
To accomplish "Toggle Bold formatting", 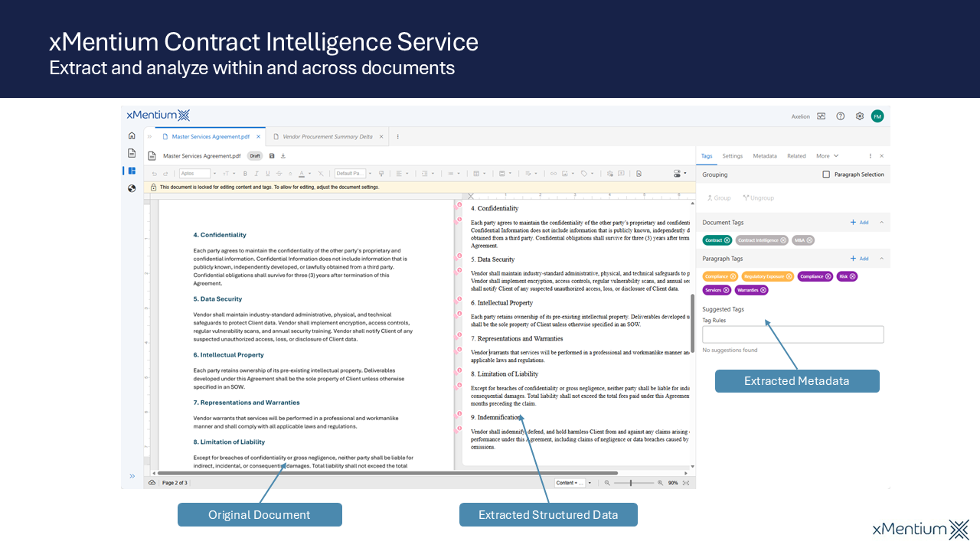I will pyautogui.click(x=245, y=174).
